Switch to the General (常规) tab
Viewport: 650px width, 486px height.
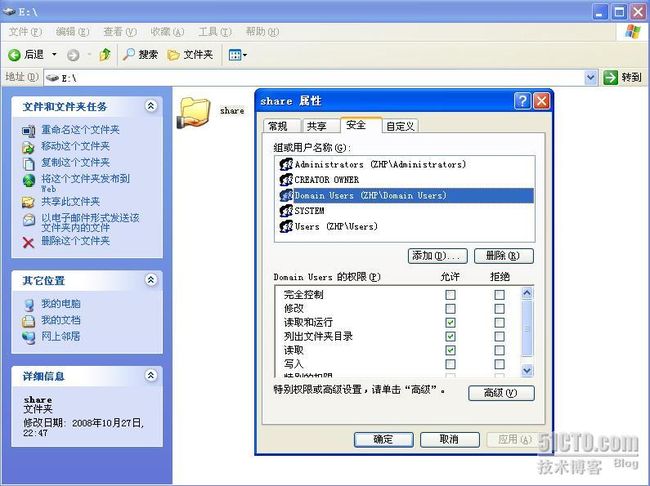click(x=281, y=126)
